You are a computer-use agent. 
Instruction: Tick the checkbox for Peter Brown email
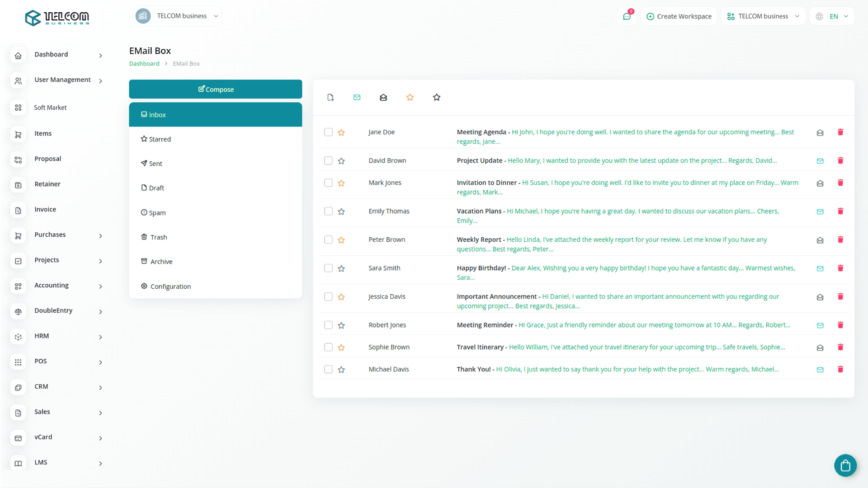(328, 239)
